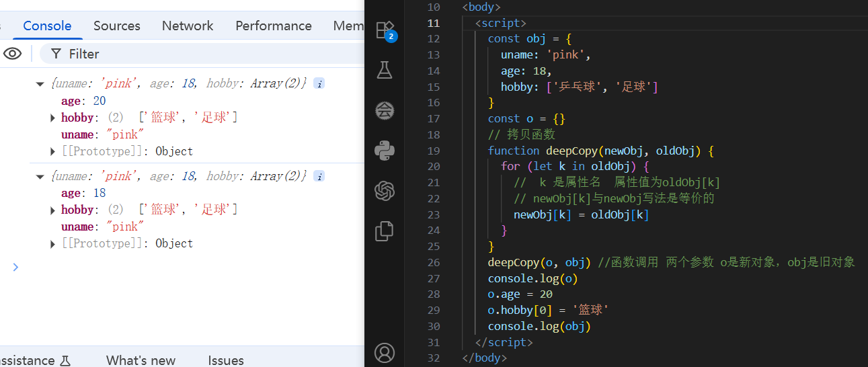This screenshot has width=868, height=367.
Task: Toggle live expression eye icon
Action: pyautogui.click(x=12, y=54)
